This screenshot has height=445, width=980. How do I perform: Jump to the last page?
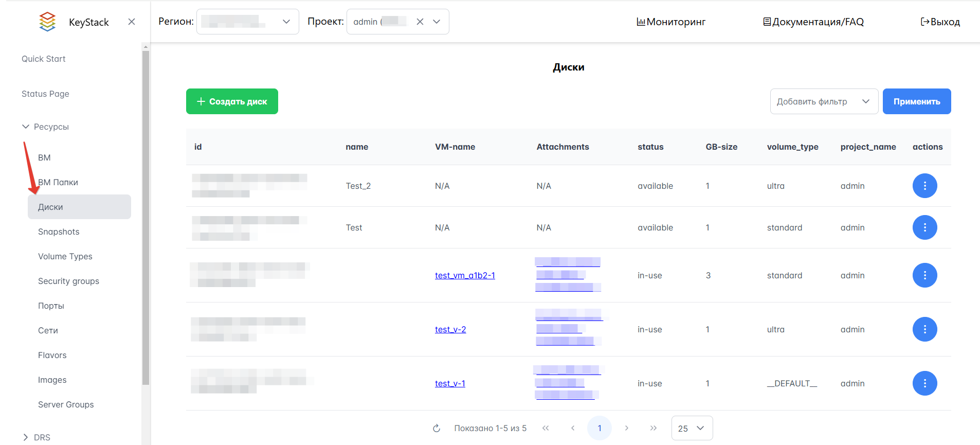(x=653, y=428)
